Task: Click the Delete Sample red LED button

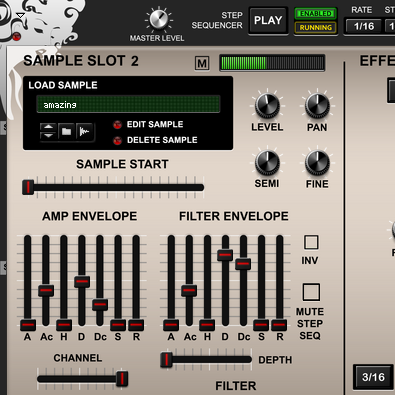Action: (117, 141)
